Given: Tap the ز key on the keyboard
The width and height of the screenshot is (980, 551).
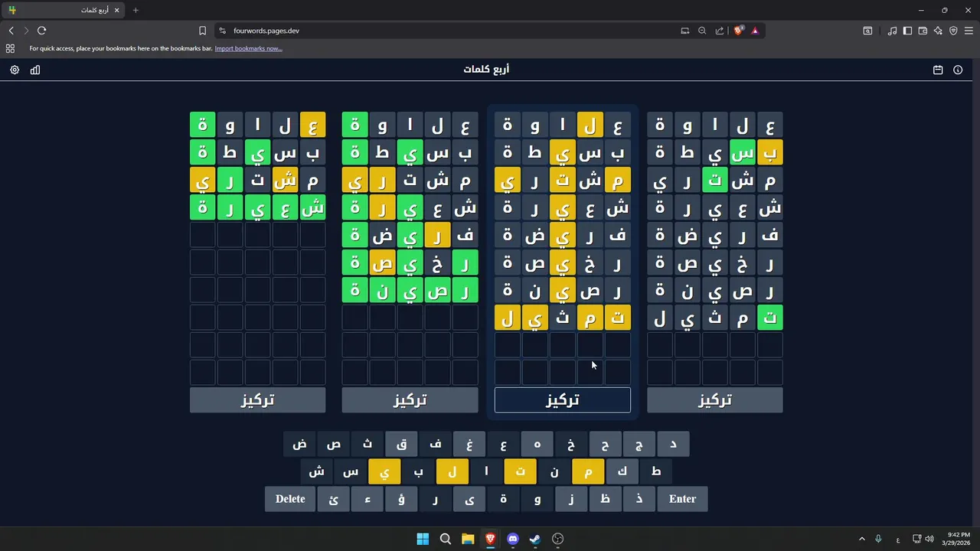Looking at the screenshot, I should [571, 499].
